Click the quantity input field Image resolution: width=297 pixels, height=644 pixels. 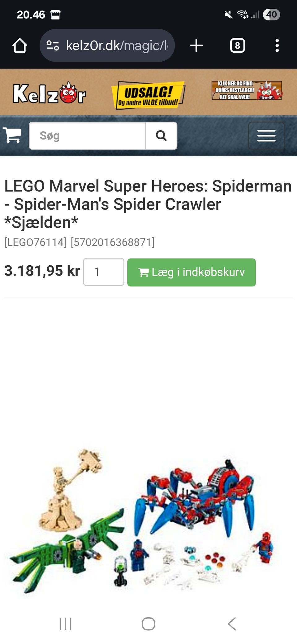104,272
